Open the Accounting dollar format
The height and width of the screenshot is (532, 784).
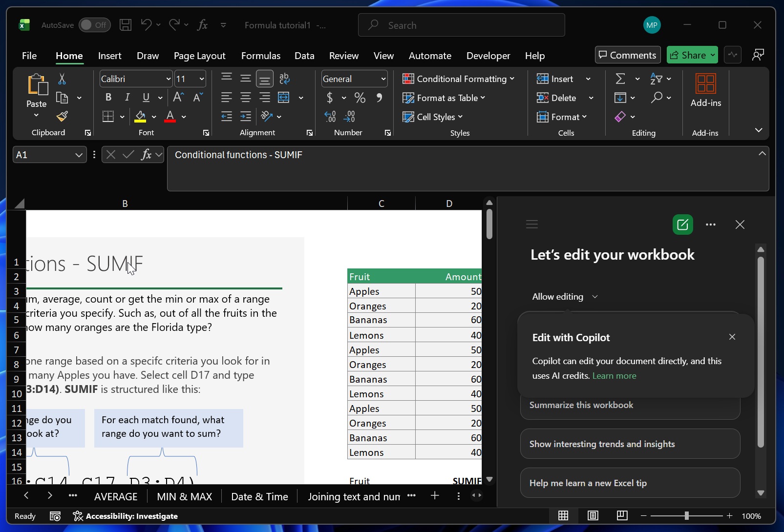coord(330,98)
